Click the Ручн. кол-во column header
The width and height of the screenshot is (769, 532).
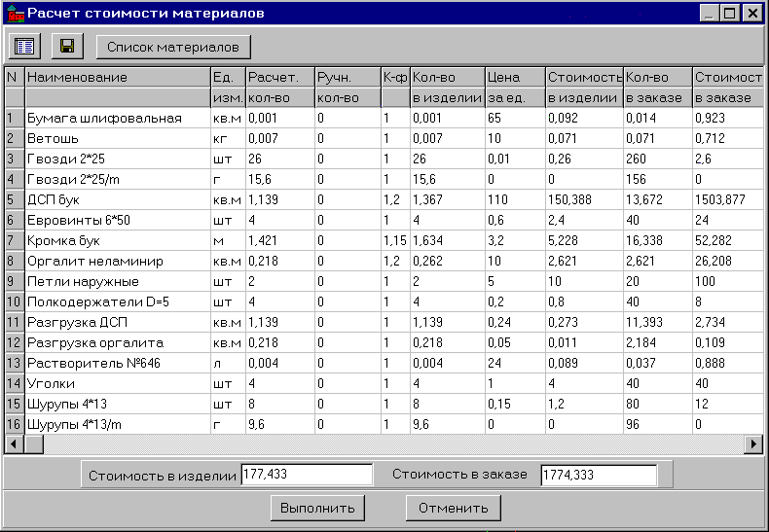click(348, 88)
